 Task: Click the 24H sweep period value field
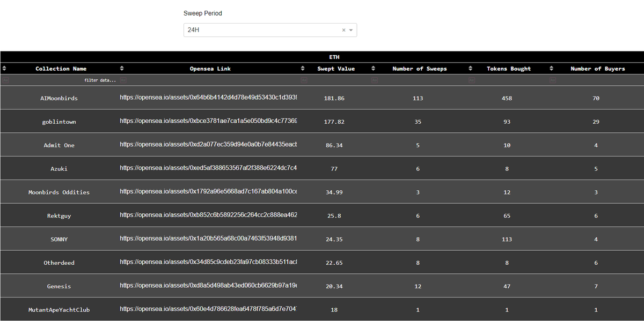pos(262,30)
